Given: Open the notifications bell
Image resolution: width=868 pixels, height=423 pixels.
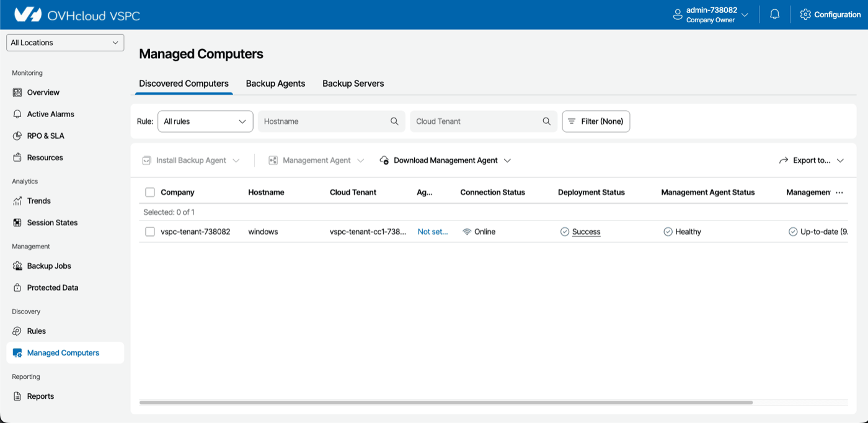Looking at the screenshot, I should pyautogui.click(x=774, y=14).
